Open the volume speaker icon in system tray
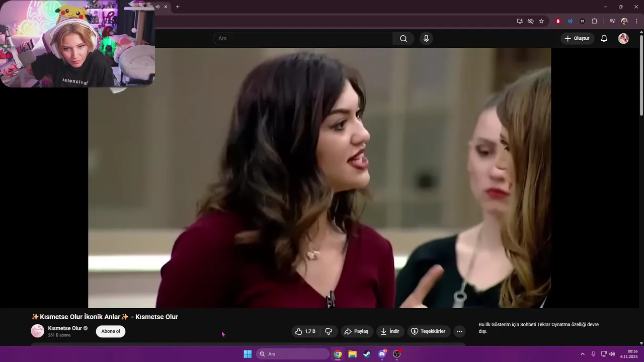This screenshot has width=644, height=362. [x=612, y=354]
